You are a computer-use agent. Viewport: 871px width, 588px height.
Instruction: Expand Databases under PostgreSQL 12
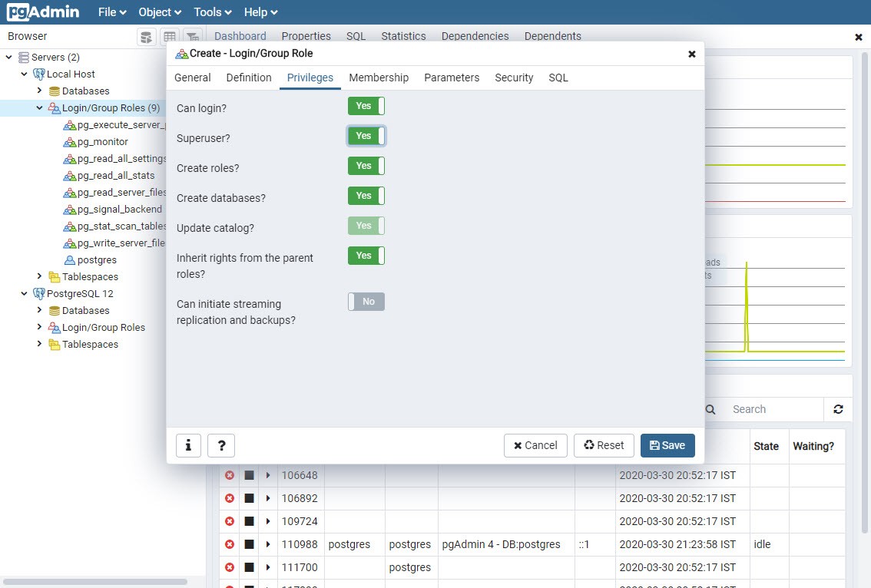39,310
